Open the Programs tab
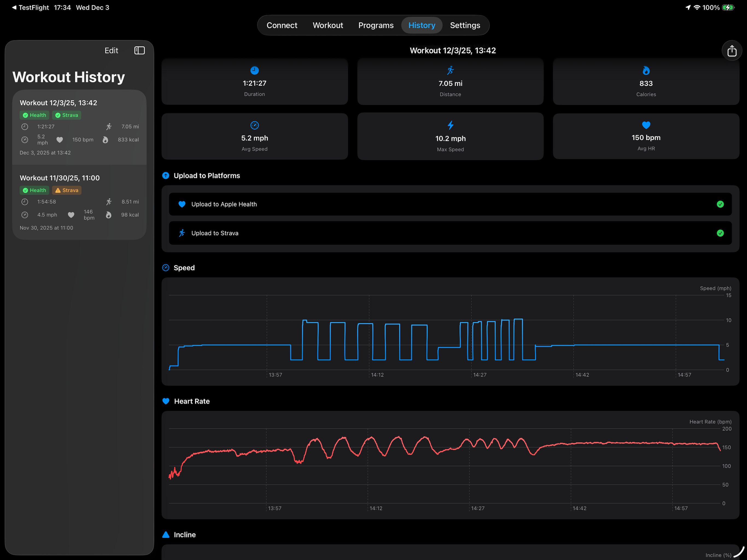747x560 pixels. (x=376, y=25)
